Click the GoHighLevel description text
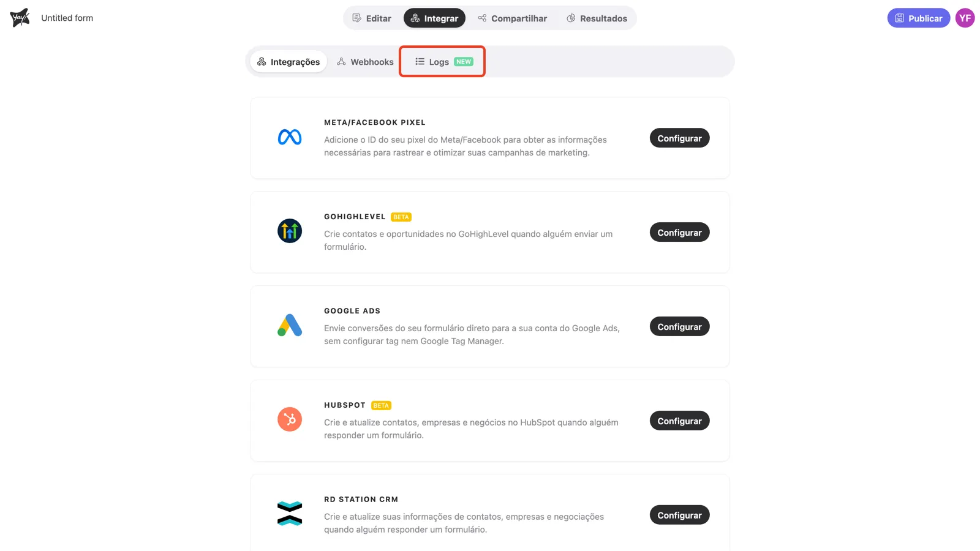 coord(469,241)
